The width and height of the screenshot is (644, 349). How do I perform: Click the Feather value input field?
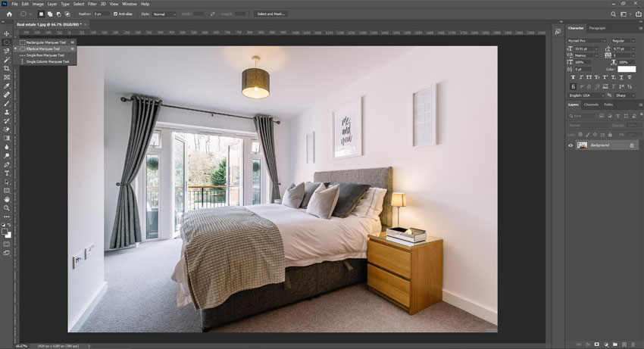102,14
